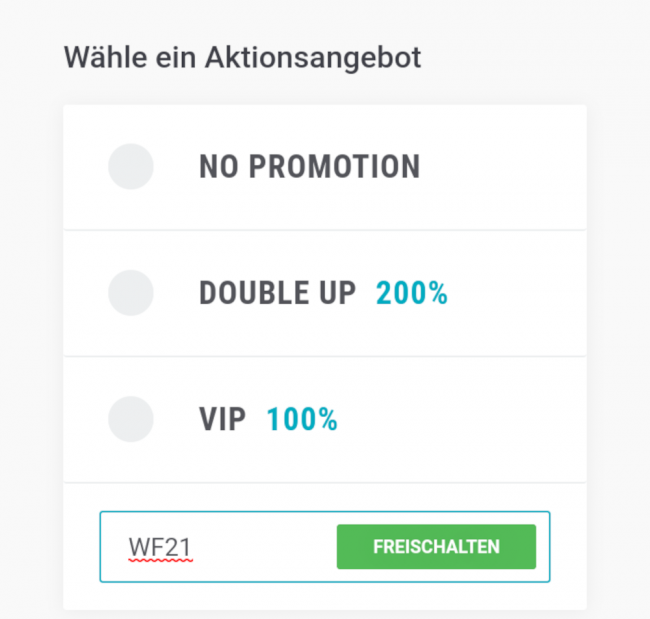Click the empty space between WF21 and FREISCHALTEN
The width and height of the screenshot is (650, 619).
[265, 547]
